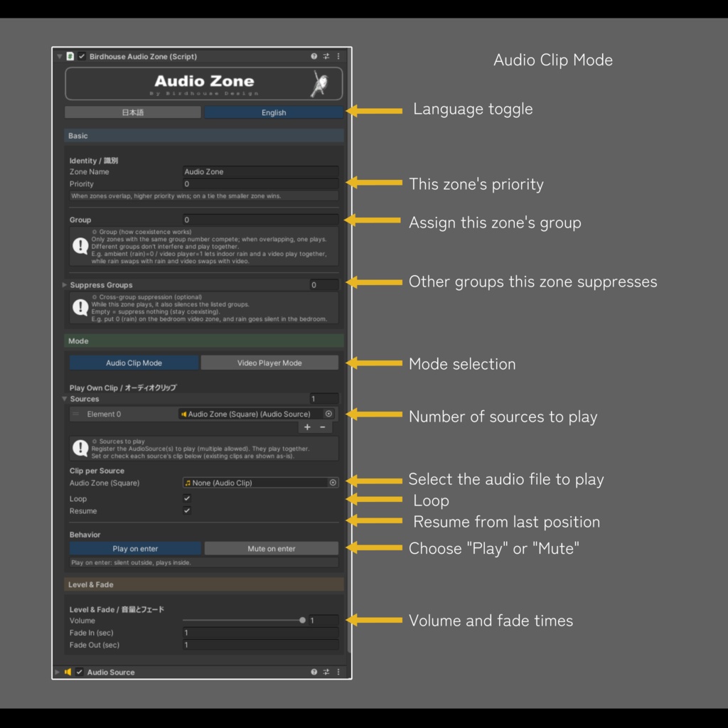728x728 pixels.
Task: Click the Level & Fade section header
Action: pos(204,584)
